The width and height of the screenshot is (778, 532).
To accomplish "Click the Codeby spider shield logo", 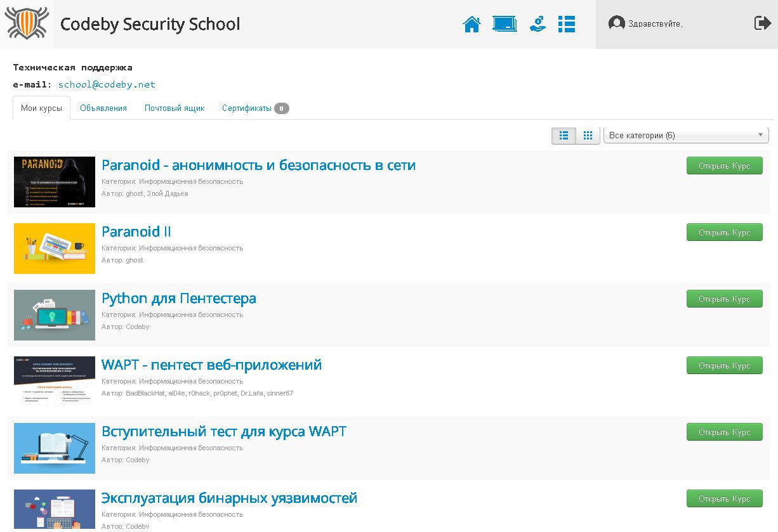I will click(27, 23).
